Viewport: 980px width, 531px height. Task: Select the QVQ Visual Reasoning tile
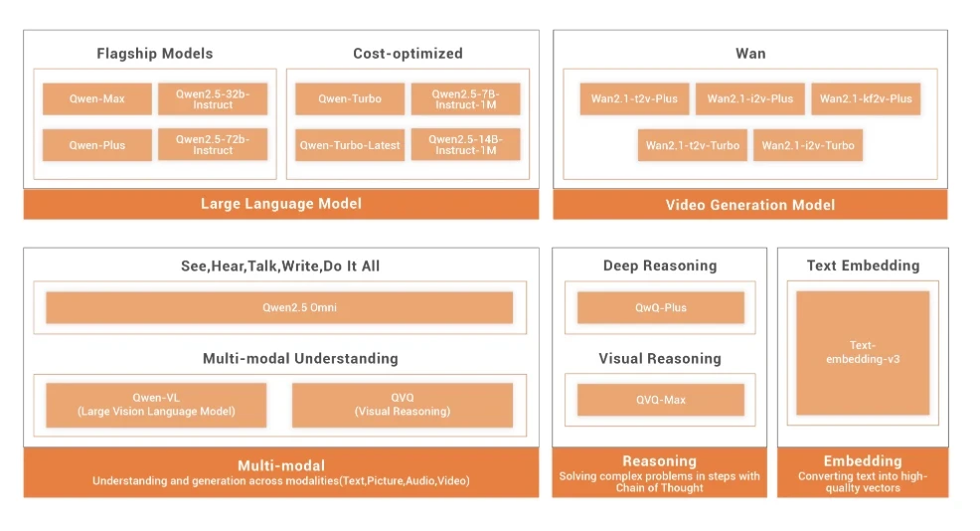coord(403,405)
